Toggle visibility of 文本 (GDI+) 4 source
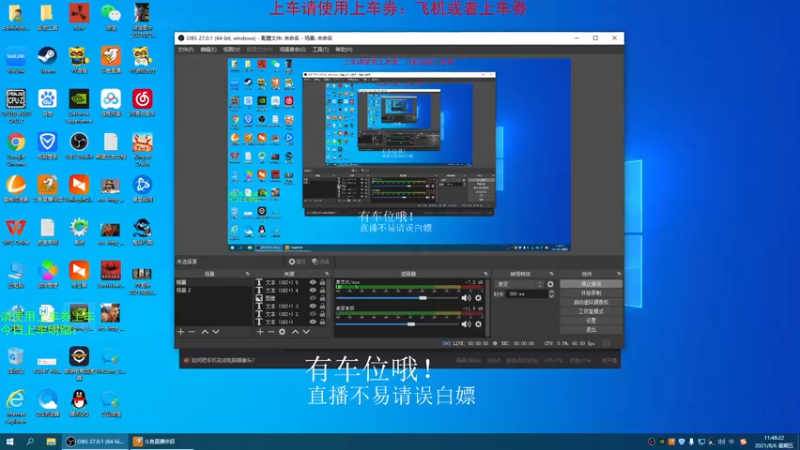This screenshot has width=800, height=450. click(313, 290)
